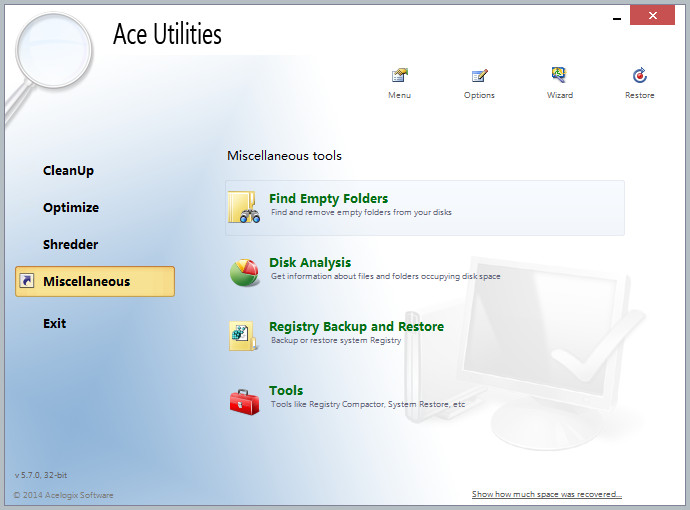Open Find Empty Folders title
This screenshot has width=690, height=510.
(x=328, y=198)
